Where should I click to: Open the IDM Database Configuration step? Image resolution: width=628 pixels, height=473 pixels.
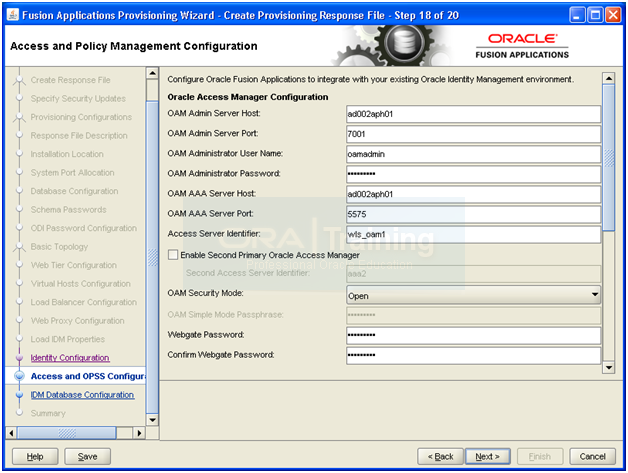pos(83,395)
